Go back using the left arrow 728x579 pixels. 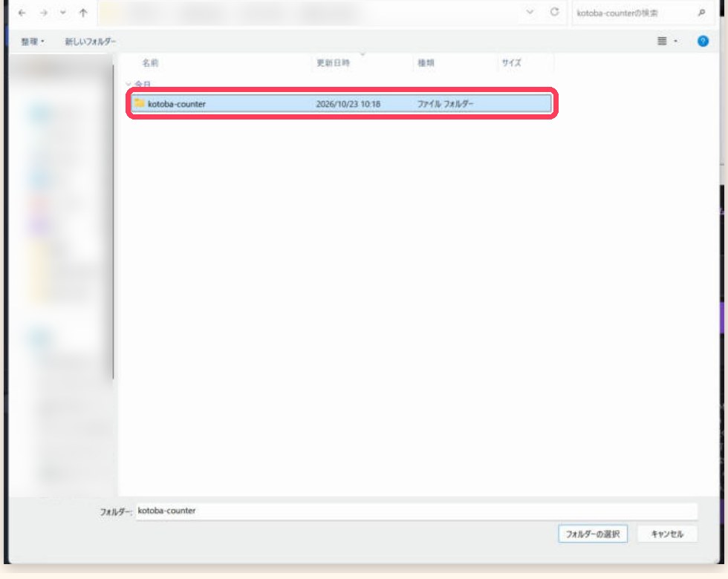(22, 13)
